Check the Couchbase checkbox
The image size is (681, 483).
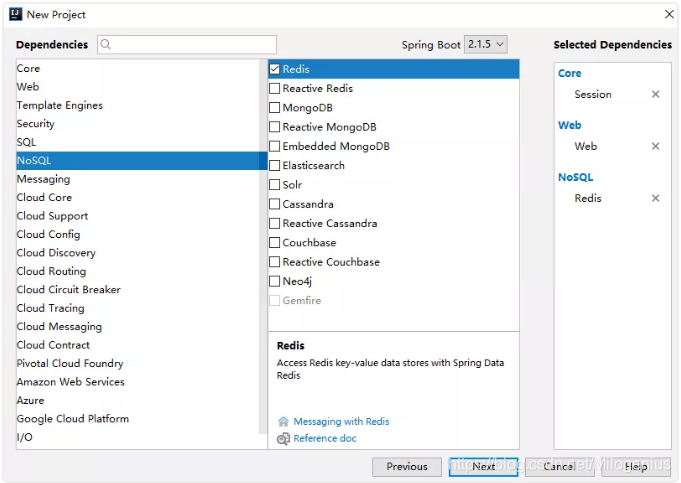[x=274, y=243]
